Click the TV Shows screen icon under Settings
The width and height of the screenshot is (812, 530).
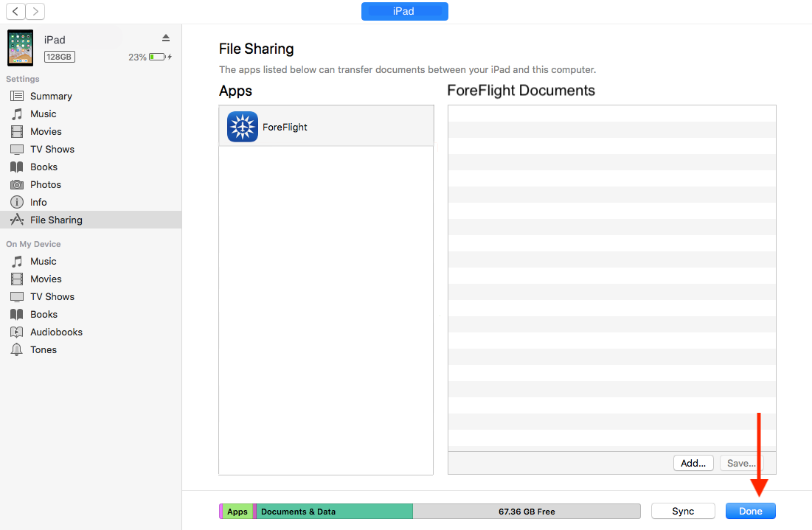point(17,149)
